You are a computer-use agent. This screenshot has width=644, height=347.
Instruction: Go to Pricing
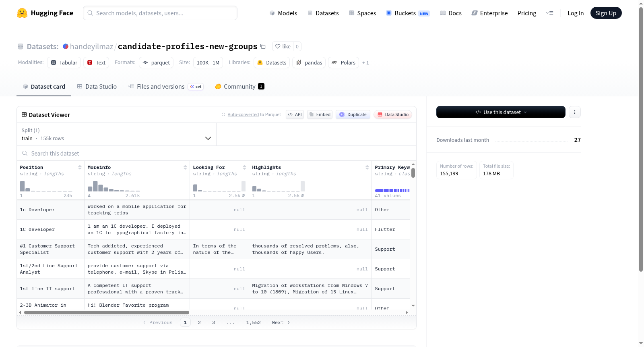click(527, 13)
